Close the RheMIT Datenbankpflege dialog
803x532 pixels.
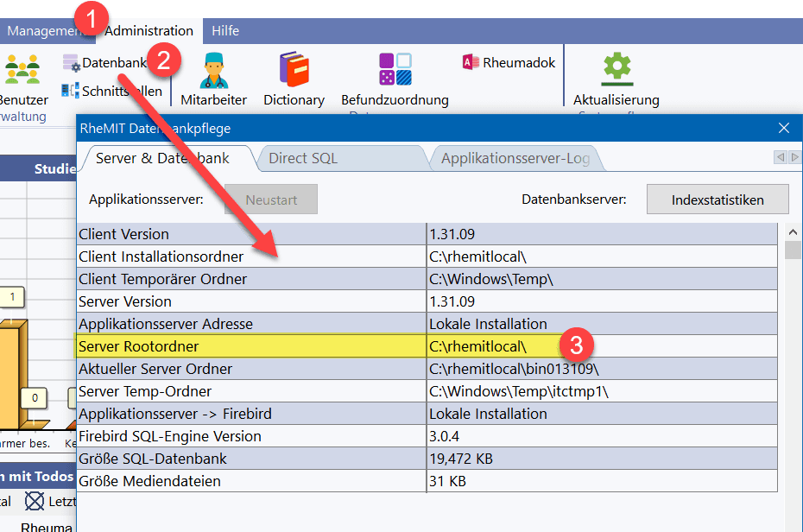click(x=784, y=128)
